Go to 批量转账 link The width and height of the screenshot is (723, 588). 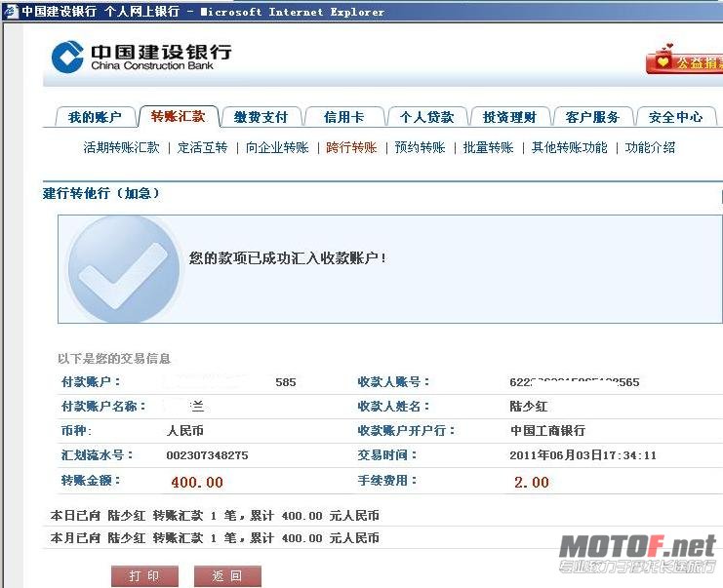click(x=488, y=147)
